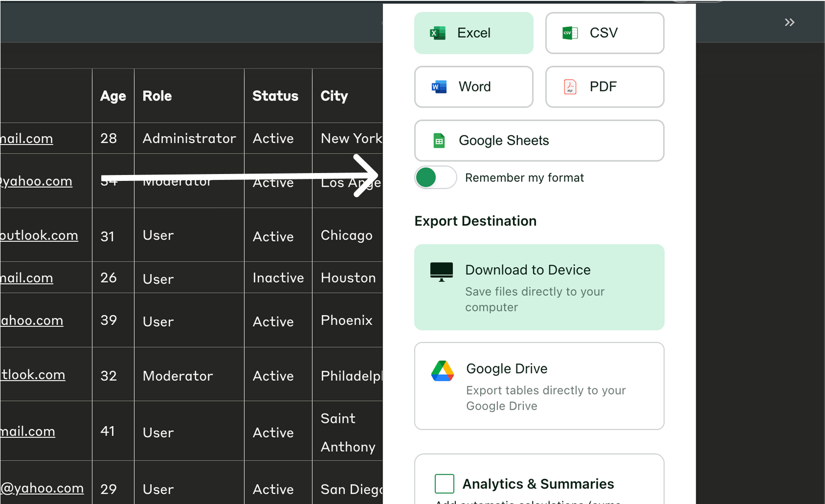Click the age 32 cell
This screenshot has width=825, height=504.
[113, 375]
